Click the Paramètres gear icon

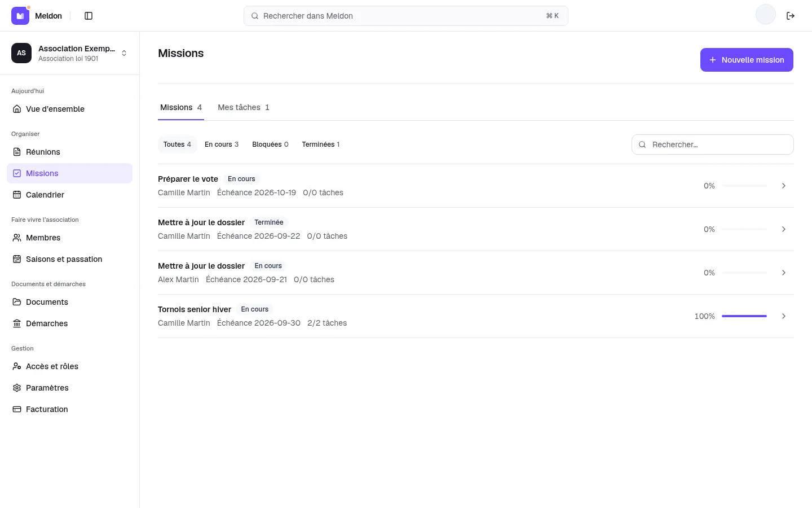pos(17,388)
